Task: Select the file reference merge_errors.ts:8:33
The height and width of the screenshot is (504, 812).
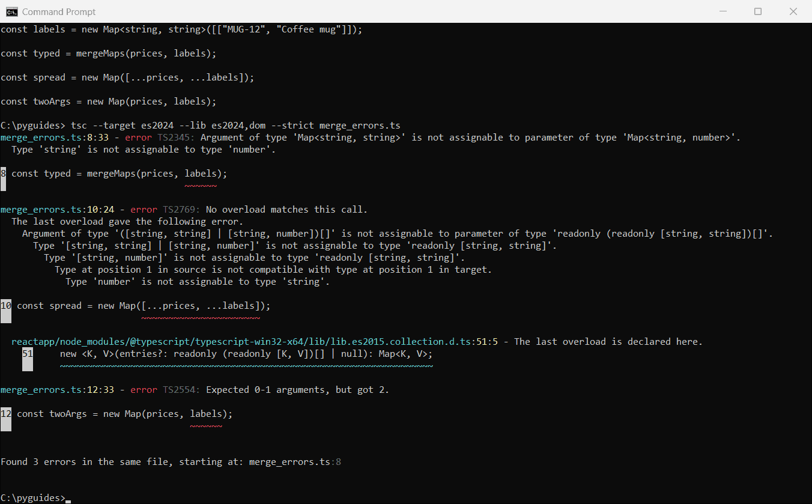Action: tap(55, 138)
